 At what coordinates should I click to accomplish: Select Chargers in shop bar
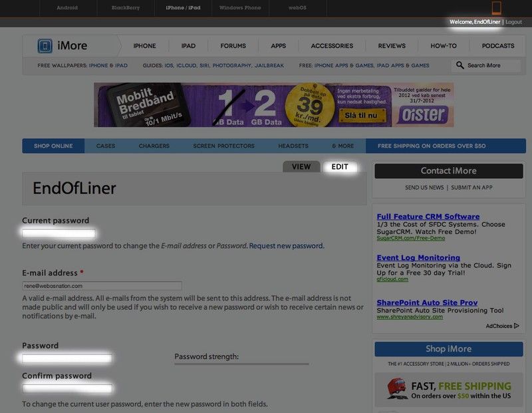coord(154,146)
